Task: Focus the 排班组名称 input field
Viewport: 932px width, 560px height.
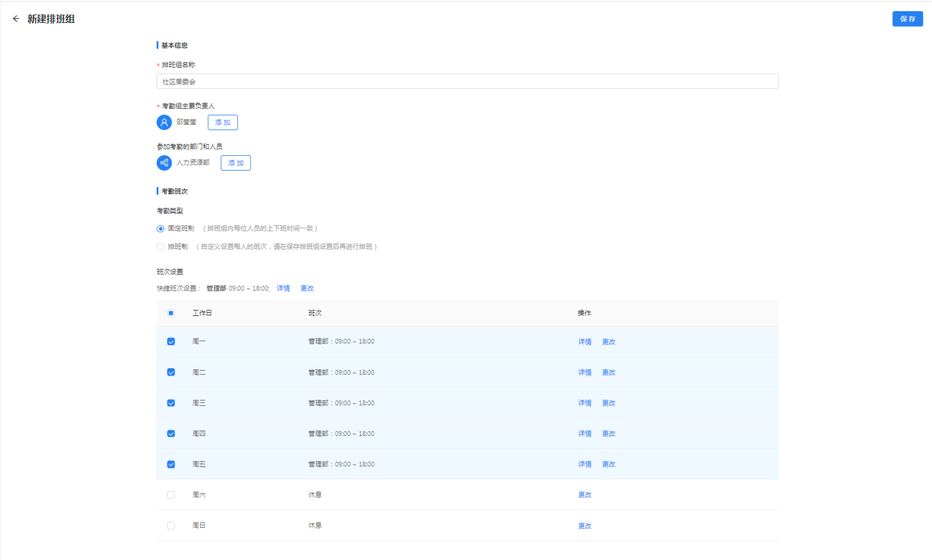Action: (x=467, y=81)
